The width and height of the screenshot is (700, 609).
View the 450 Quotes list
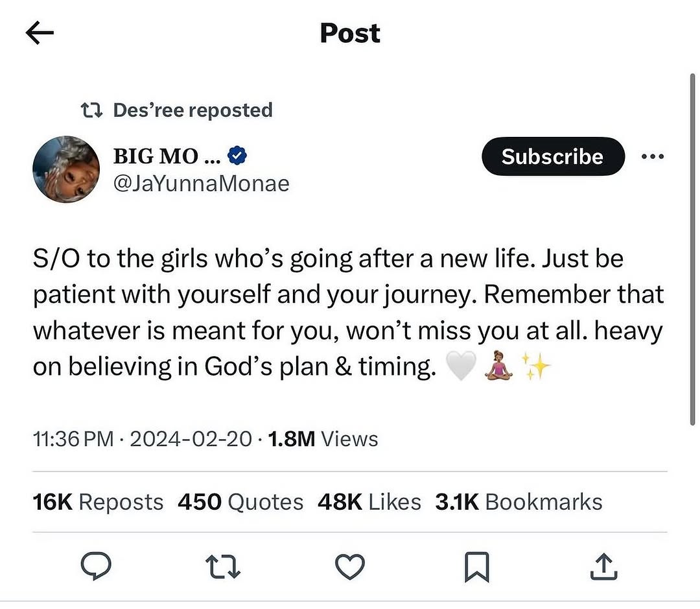tap(240, 502)
